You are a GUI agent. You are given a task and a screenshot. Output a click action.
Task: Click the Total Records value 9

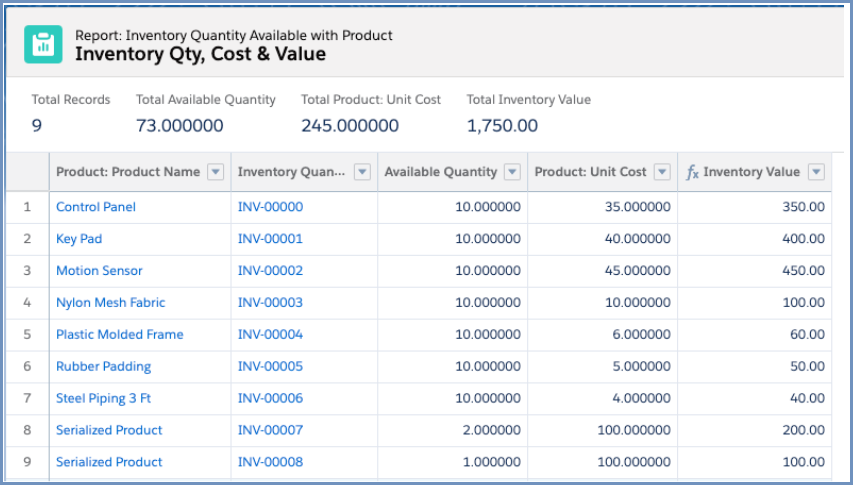tap(36, 126)
